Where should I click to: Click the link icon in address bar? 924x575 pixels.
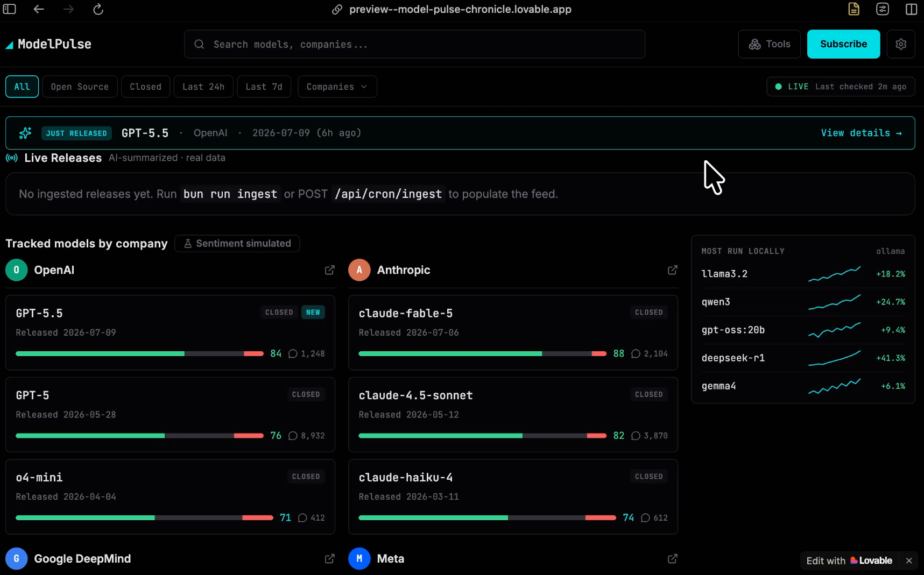click(x=337, y=10)
